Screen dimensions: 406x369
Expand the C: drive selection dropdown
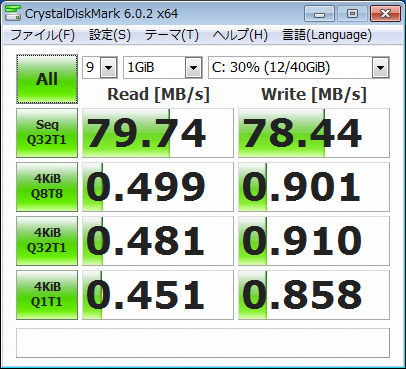click(x=380, y=68)
